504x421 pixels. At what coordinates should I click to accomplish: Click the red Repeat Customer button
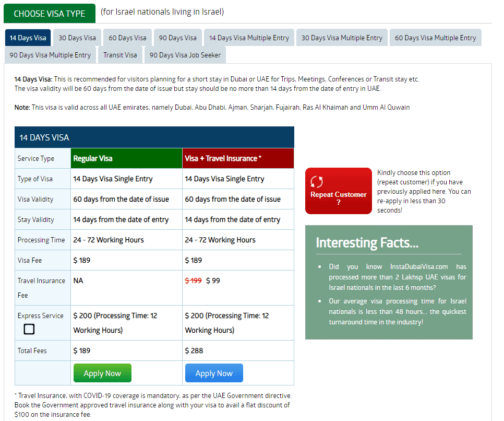(338, 191)
